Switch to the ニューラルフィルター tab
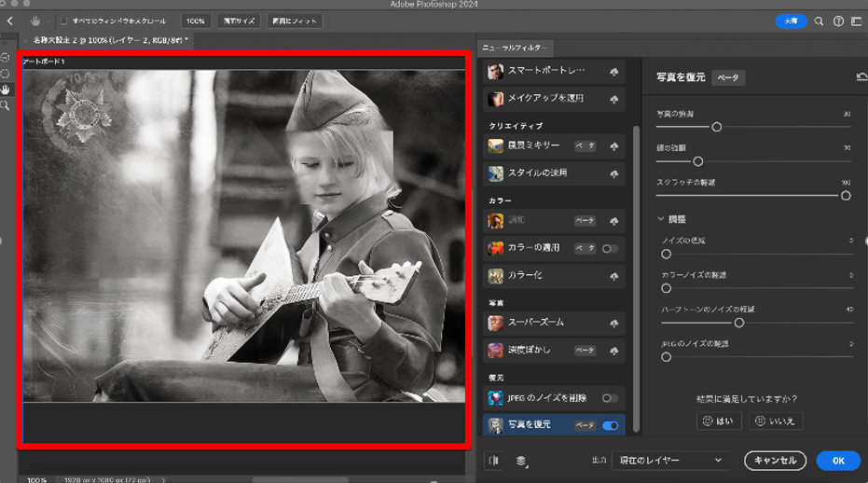The width and height of the screenshot is (868, 483). [x=514, y=48]
